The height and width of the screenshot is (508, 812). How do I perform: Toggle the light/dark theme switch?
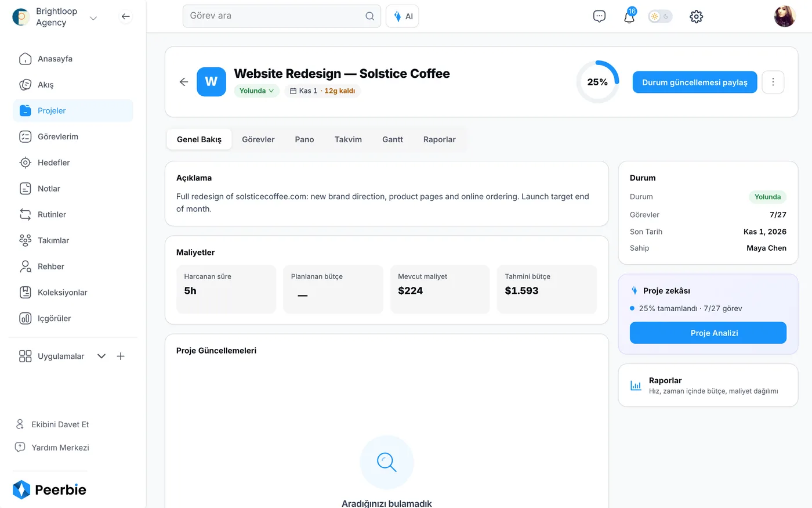(660, 16)
